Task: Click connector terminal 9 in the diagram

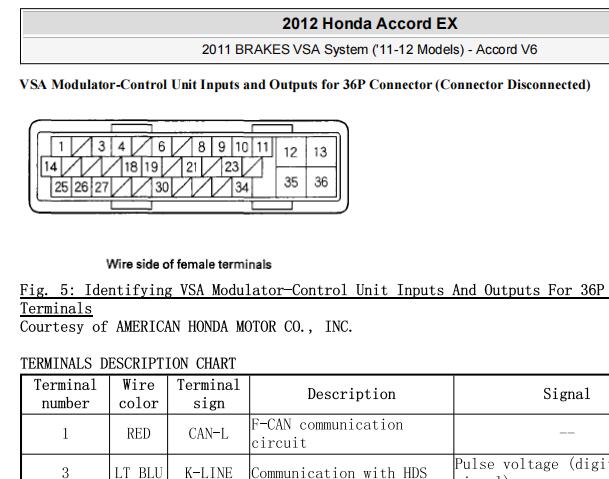Action: click(222, 146)
